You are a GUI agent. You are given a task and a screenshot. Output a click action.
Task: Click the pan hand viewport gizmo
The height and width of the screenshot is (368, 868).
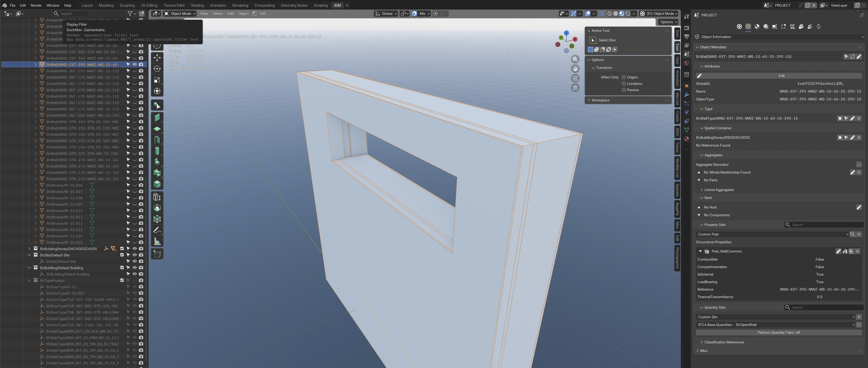coord(575,69)
